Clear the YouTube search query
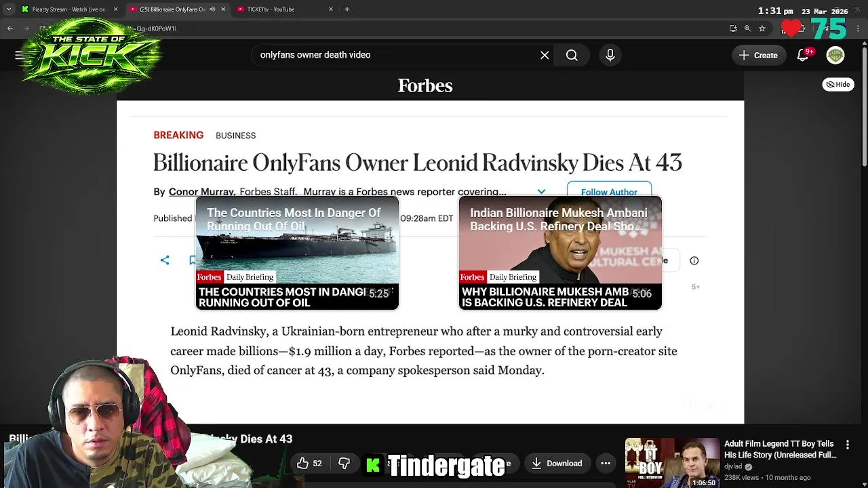The height and width of the screenshot is (488, 868). (545, 55)
